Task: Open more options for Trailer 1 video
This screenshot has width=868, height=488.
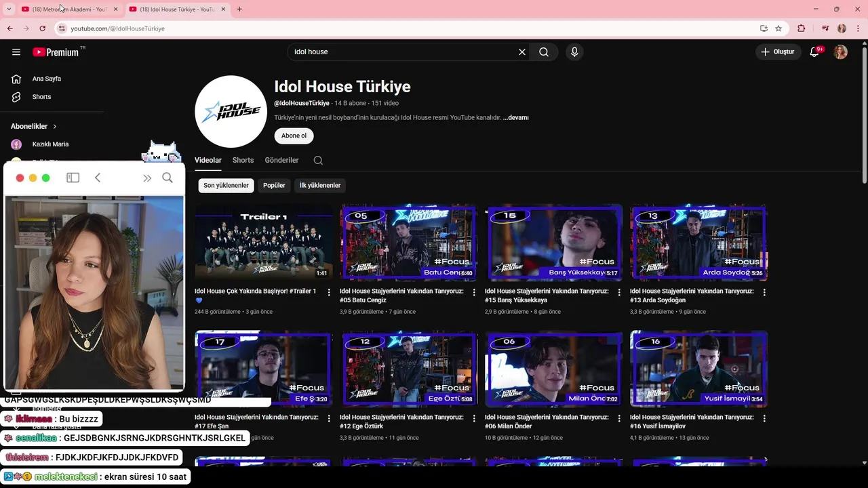Action: (329, 293)
